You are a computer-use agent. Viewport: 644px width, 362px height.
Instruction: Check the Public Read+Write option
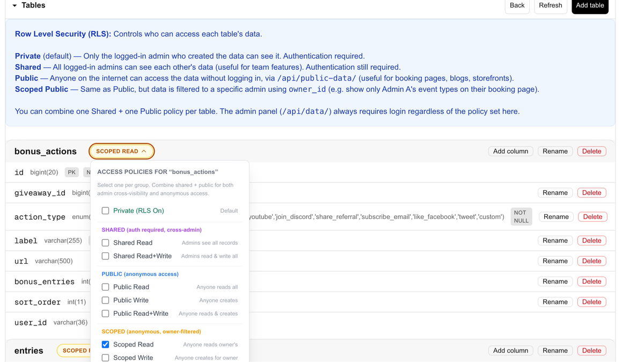point(106,314)
